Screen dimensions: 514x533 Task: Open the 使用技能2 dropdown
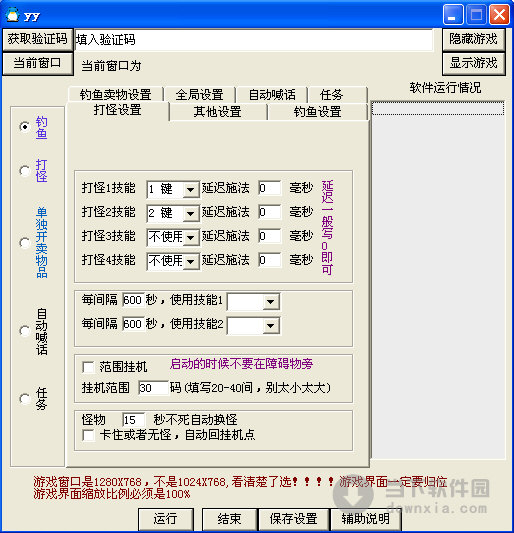click(x=271, y=326)
